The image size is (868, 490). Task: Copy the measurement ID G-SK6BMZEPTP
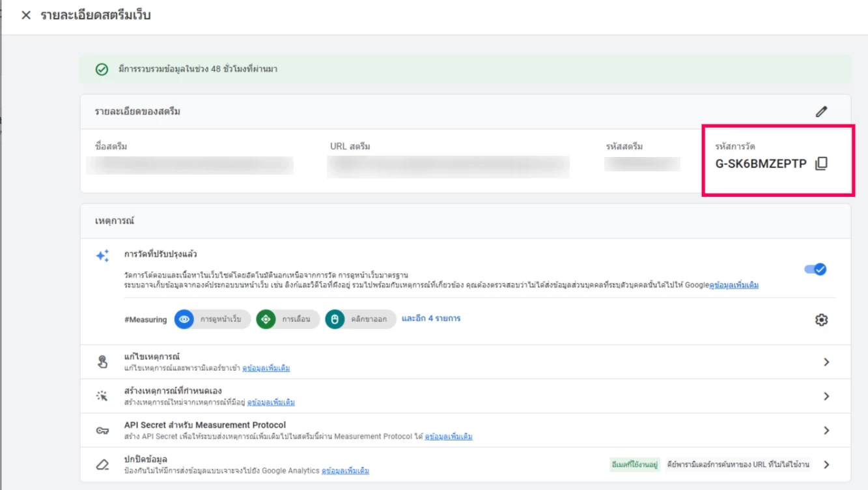click(x=821, y=164)
